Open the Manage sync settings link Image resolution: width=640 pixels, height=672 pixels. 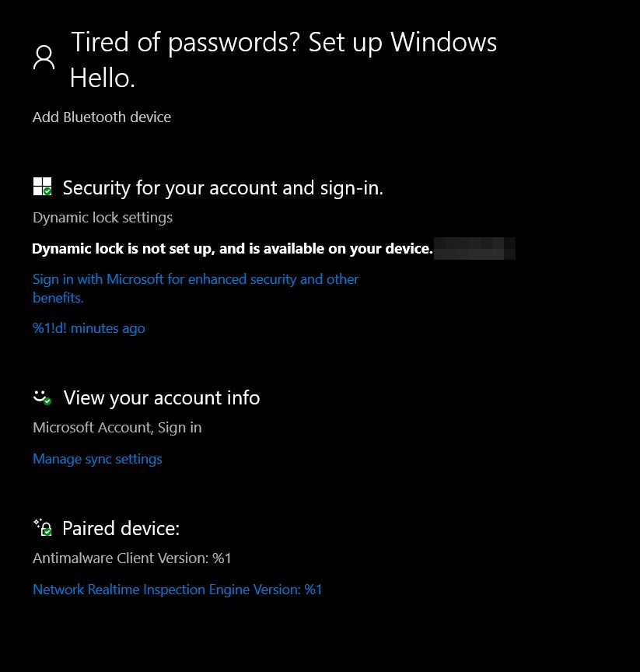coord(97,459)
